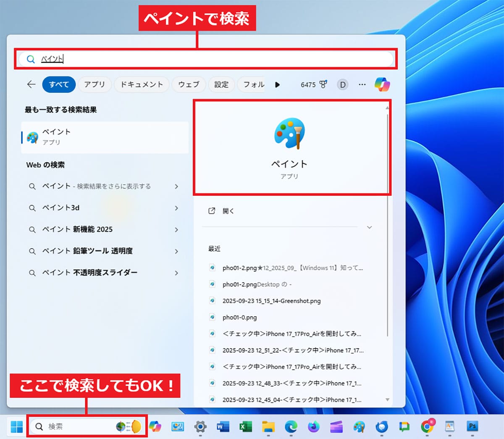This screenshot has height=439, width=504.
Task: Open Thunderbird from the taskbar
Action: (x=382, y=427)
